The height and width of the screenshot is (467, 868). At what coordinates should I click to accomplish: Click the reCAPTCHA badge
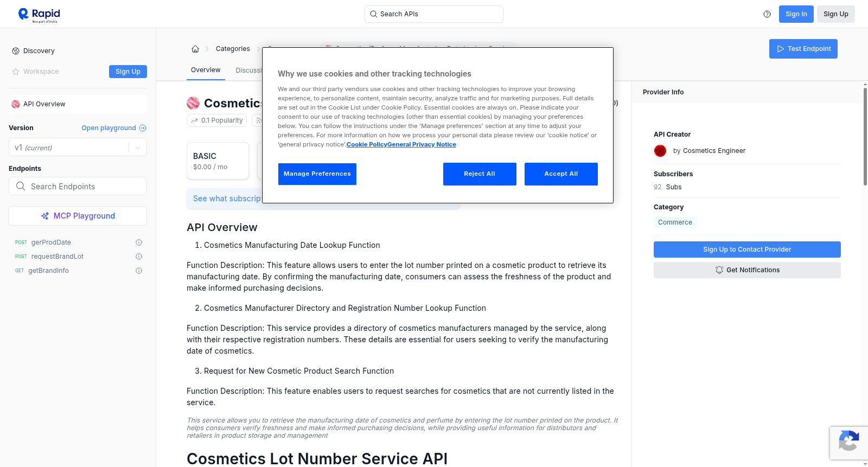click(x=848, y=443)
